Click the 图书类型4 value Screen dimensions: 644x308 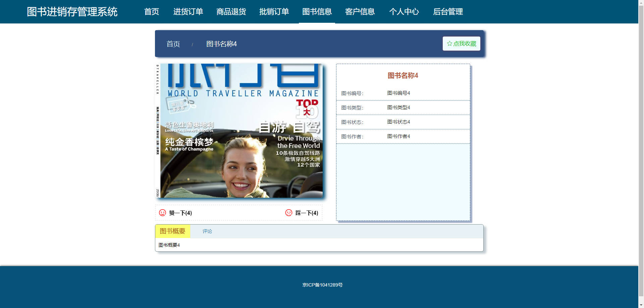(398, 108)
